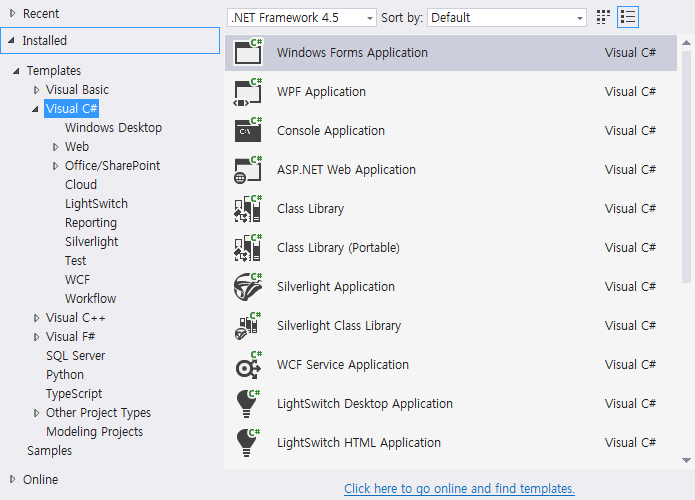Select Windows Desktop under Visual C#
This screenshot has width=695, height=500.
[113, 128]
